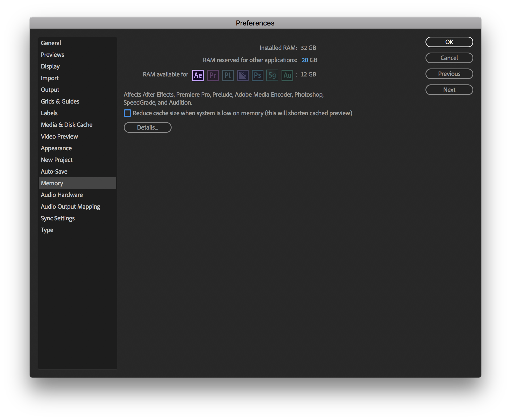Click the Prelude Pl icon
This screenshot has width=511, height=420.
click(228, 75)
